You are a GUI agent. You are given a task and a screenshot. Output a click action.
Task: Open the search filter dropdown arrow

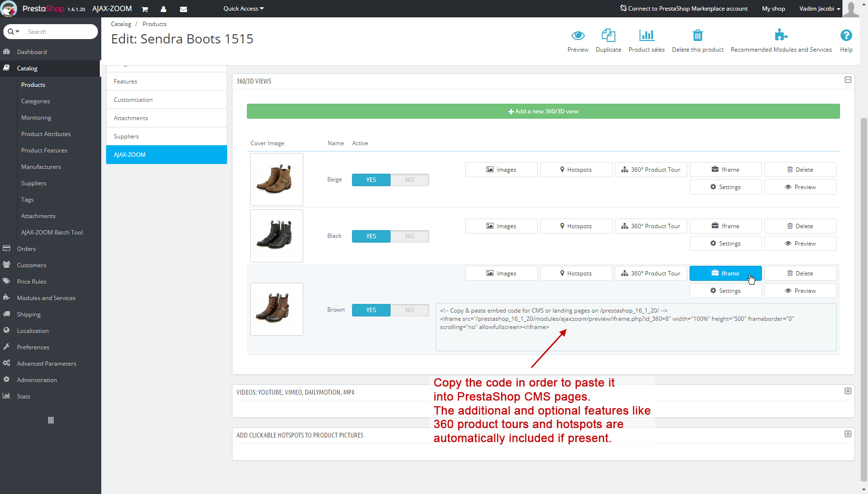pyautogui.click(x=18, y=32)
